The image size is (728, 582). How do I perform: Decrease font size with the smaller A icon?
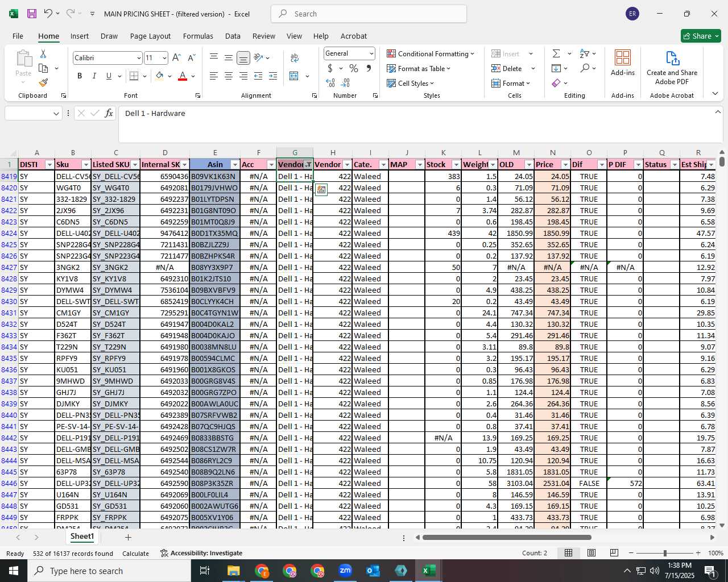(x=191, y=57)
